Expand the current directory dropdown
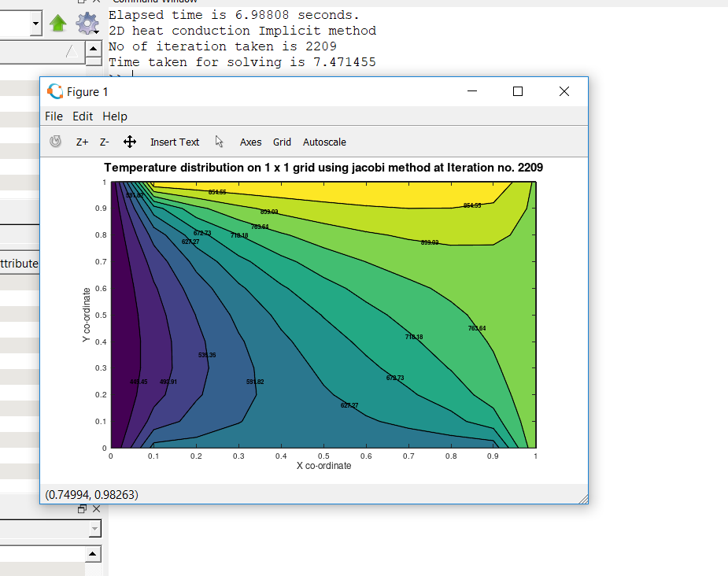The image size is (728, 576). click(x=35, y=25)
